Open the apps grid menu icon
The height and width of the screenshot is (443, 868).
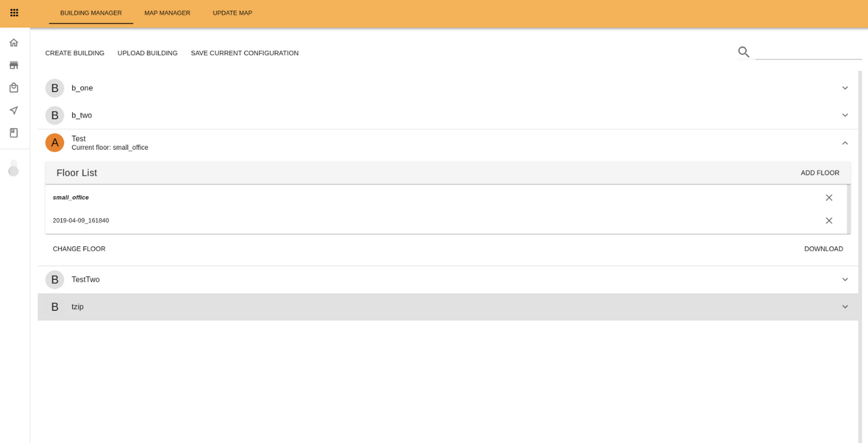click(14, 13)
